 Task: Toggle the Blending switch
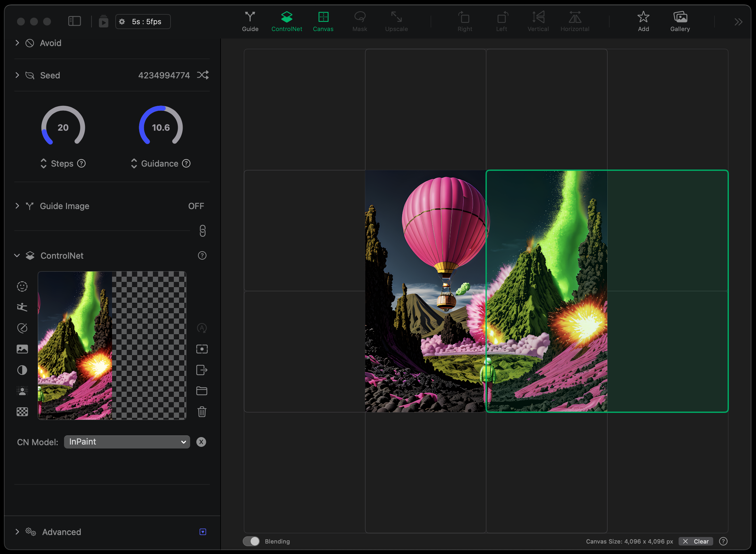coord(251,541)
